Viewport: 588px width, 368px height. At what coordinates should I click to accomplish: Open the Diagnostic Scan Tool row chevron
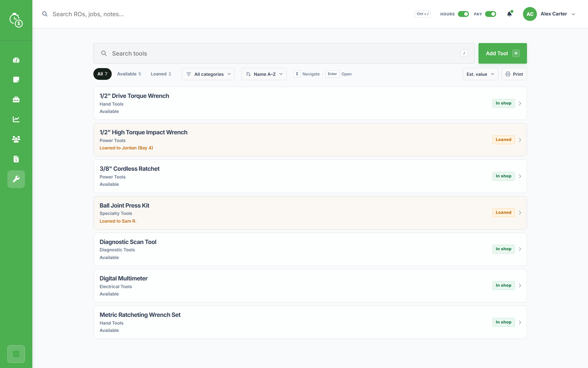[x=520, y=249]
